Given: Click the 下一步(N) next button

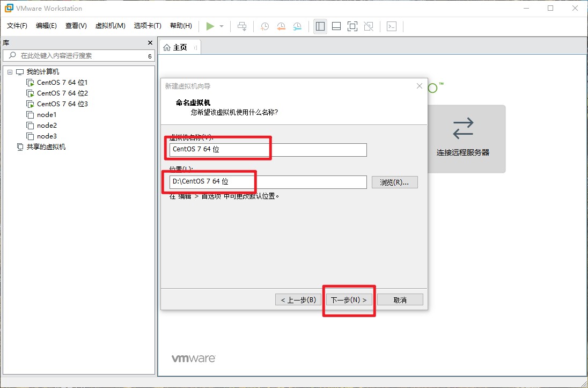Looking at the screenshot, I should click(349, 300).
